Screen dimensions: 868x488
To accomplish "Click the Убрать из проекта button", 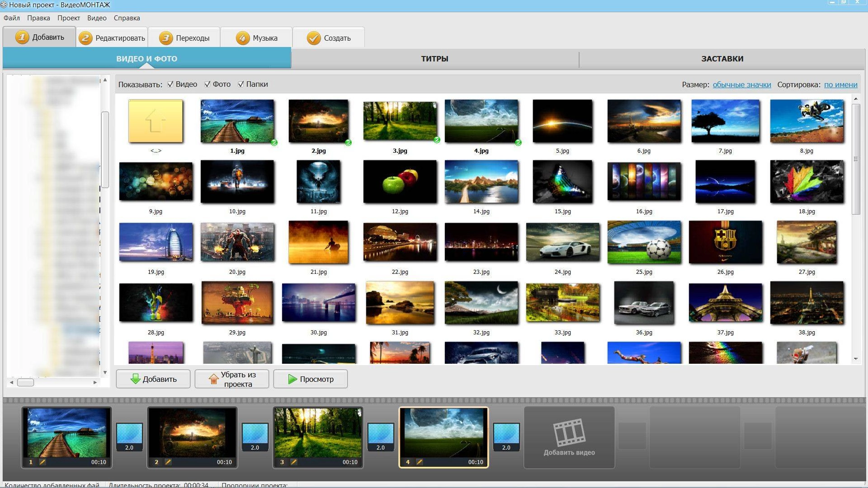I will (x=232, y=379).
